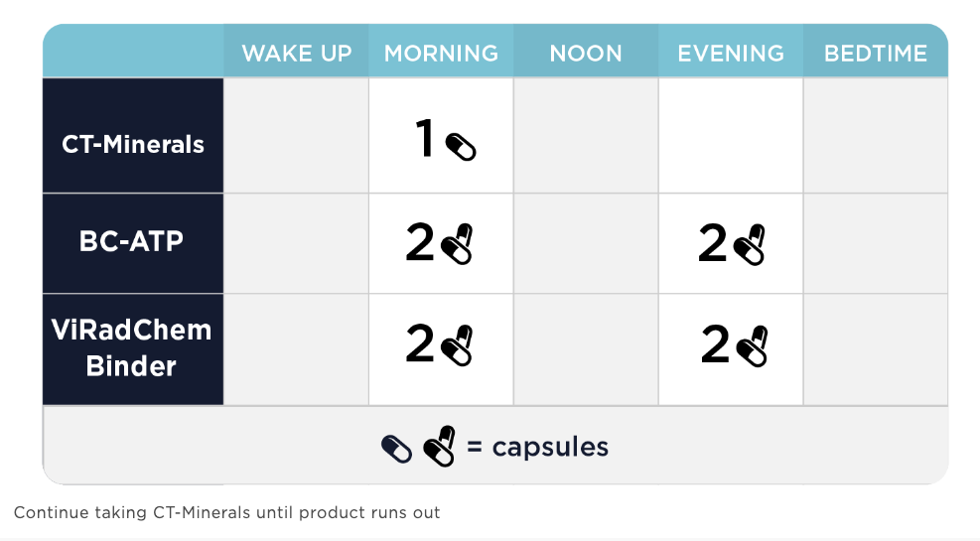Click the double capsule icon in legend

440,446
